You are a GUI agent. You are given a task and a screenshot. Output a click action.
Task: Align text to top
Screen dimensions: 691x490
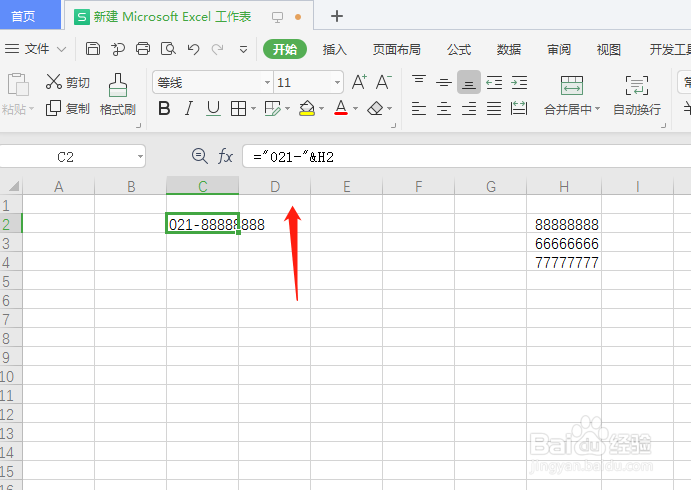tap(419, 80)
